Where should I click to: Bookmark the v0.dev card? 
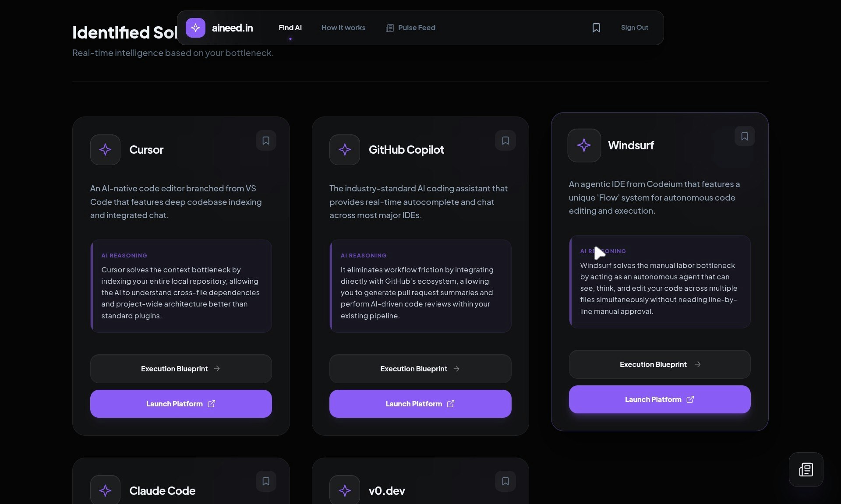tap(505, 481)
